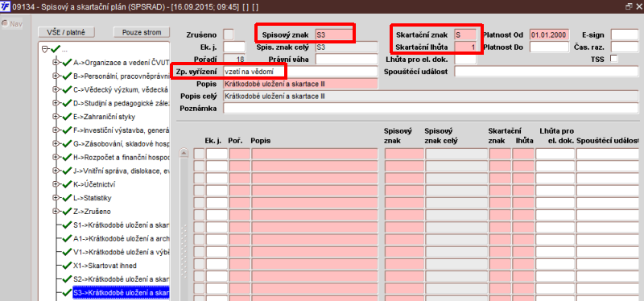
Task: Click the Skartační lhůta field
Action: click(465, 47)
